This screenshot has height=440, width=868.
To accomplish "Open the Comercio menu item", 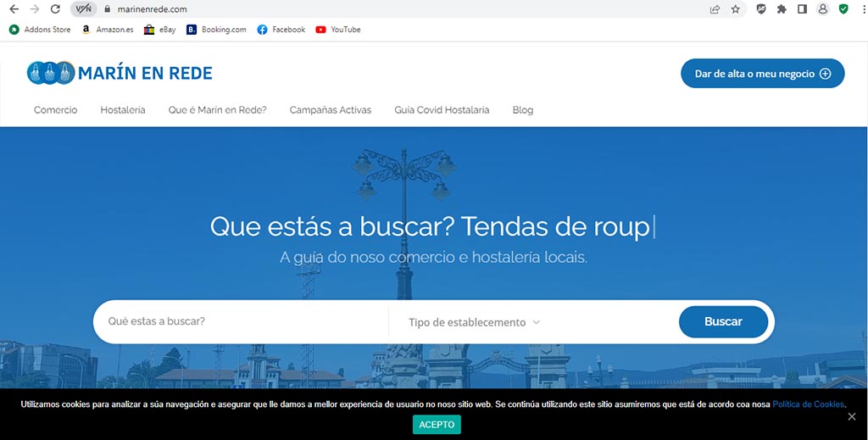I will tap(55, 110).
